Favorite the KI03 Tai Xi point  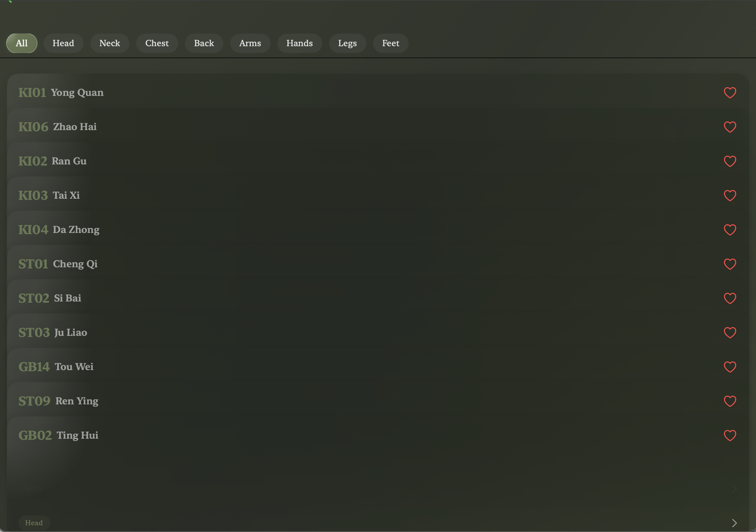pyautogui.click(x=730, y=195)
